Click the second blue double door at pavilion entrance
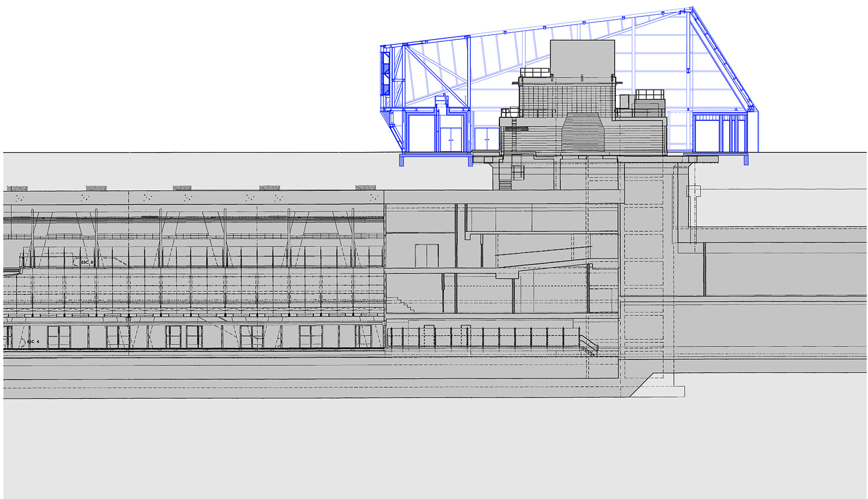 click(x=487, y=139)
